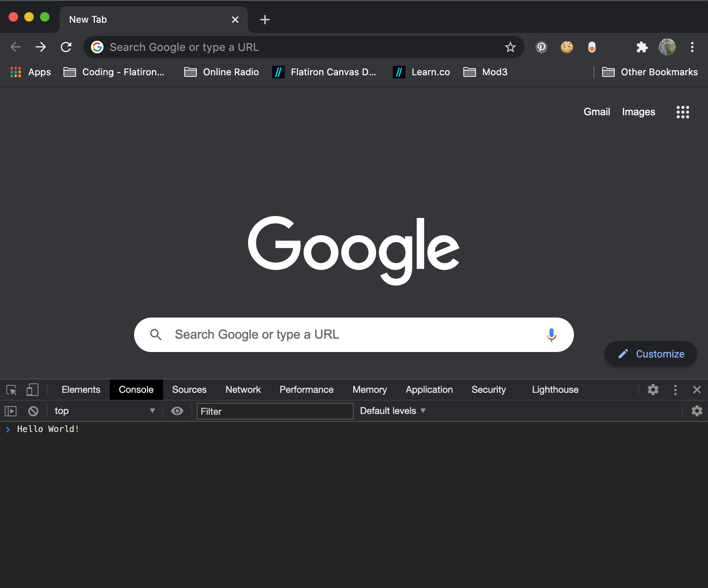Click the search magnifier icon in Google box
This screenshot has height=588, width=708.
(x=156, y=334)
